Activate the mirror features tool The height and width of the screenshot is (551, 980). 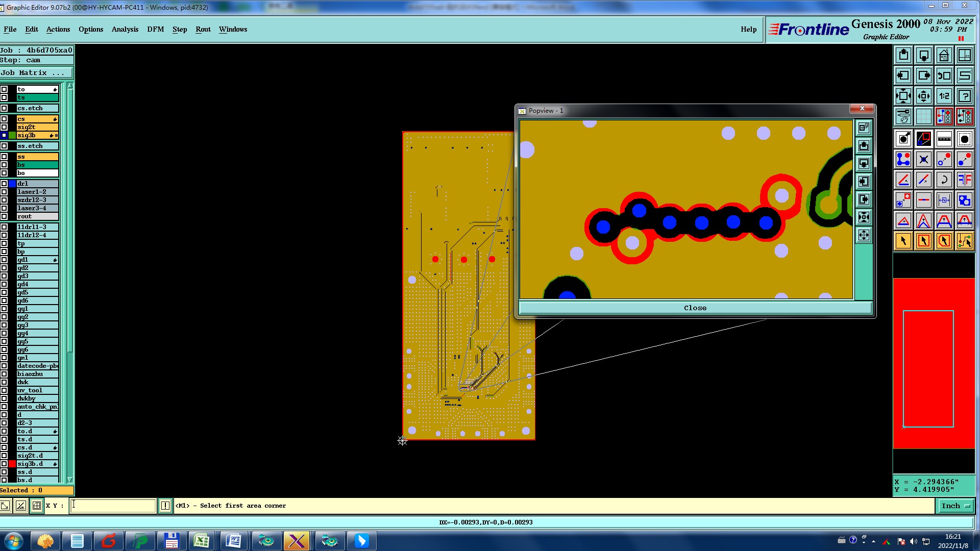click(964, 180)
